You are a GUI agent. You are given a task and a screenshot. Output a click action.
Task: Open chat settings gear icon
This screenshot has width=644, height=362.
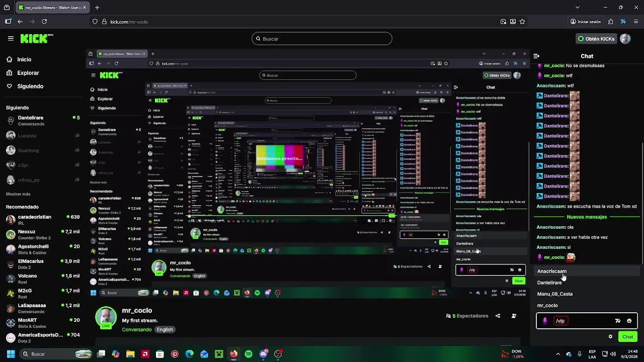tap(610, 337)
